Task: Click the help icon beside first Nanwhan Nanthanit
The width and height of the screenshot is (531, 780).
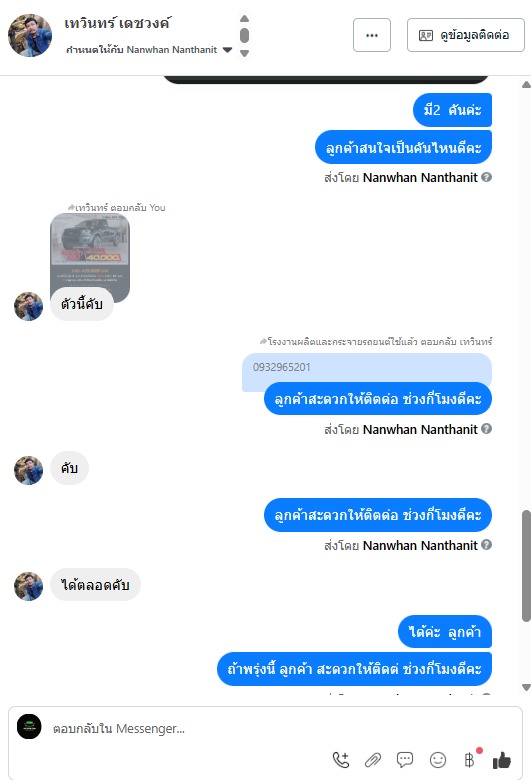Action: pyautogui.click(x=487, y=177)
